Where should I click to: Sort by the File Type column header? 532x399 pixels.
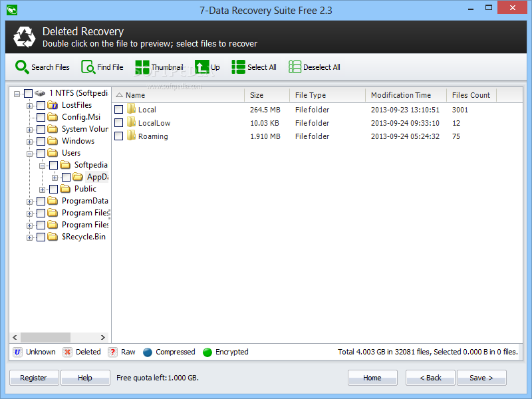tap(327, 95)
